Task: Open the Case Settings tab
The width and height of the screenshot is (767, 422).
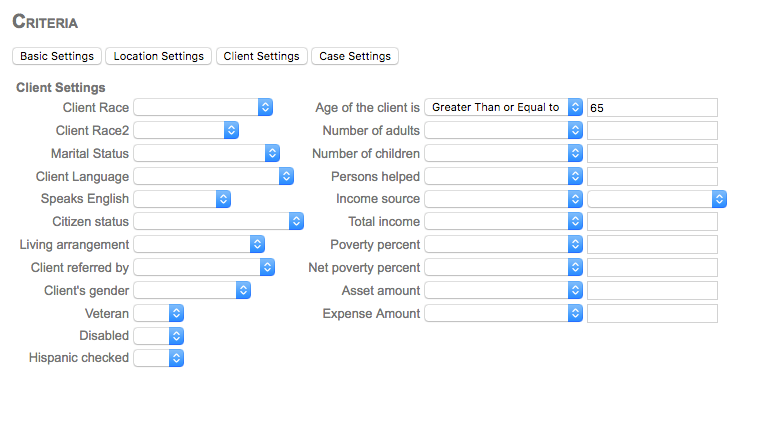Action: pyautogui.click(x=355, y=56)
